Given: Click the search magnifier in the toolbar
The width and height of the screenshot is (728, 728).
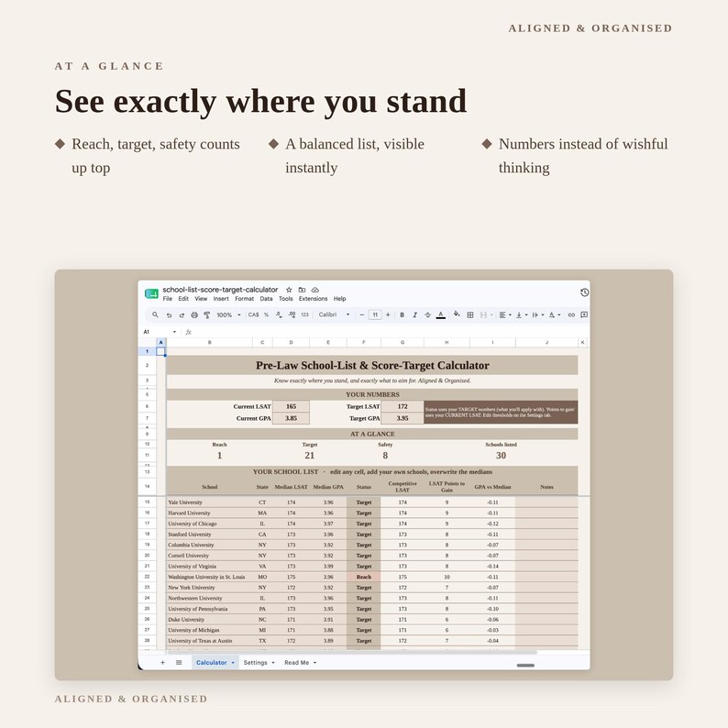Looking at the screenshot, I should (156, 314).
